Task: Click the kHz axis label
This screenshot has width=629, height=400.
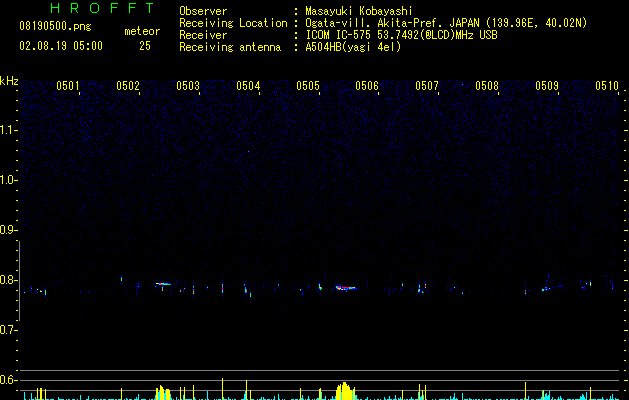Action: click(9, 81)
